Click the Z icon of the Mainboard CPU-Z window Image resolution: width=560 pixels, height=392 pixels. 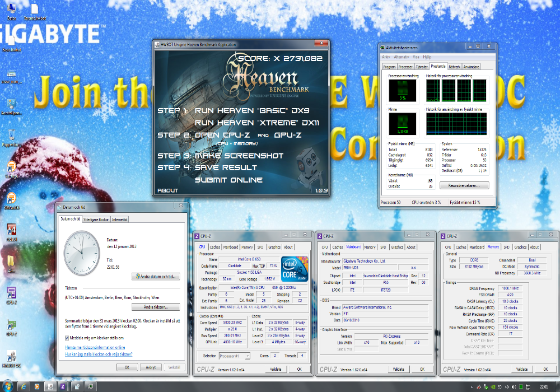pos(320,236)
